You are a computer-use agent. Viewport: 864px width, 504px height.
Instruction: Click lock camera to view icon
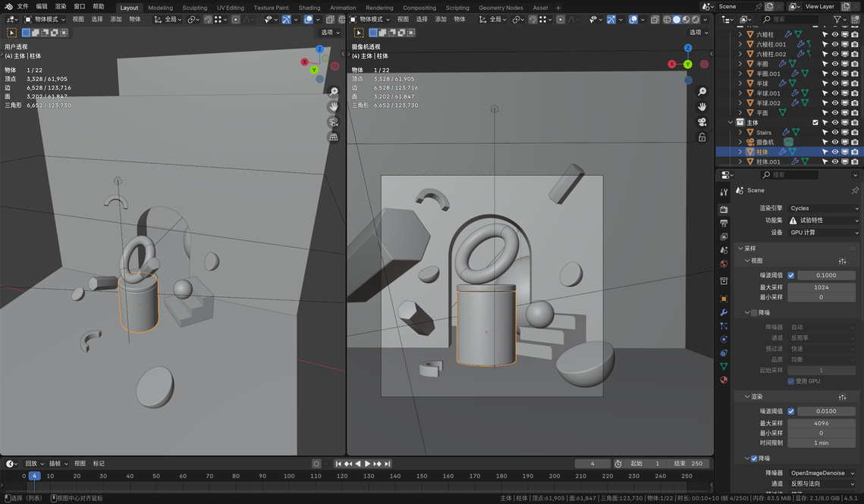tap(702, 137)
